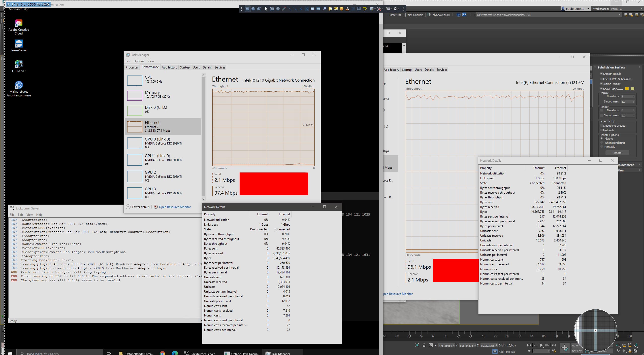
Task: Go to End animation control
Action: [554, 345]
